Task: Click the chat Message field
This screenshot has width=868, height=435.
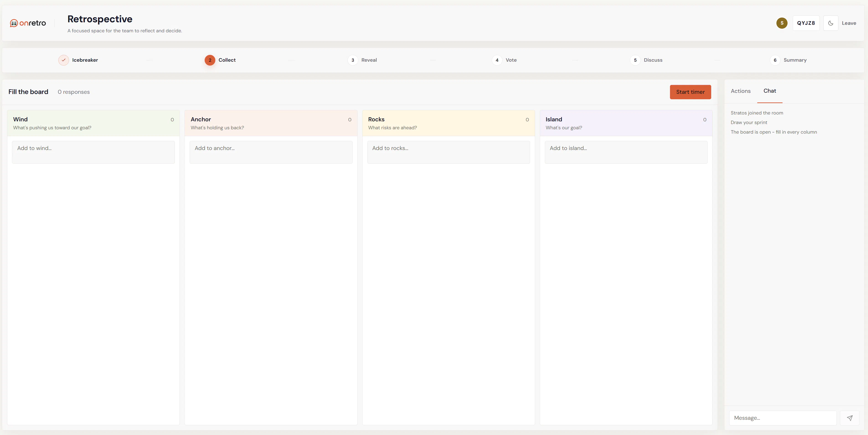Action: (x=783, y=418)
